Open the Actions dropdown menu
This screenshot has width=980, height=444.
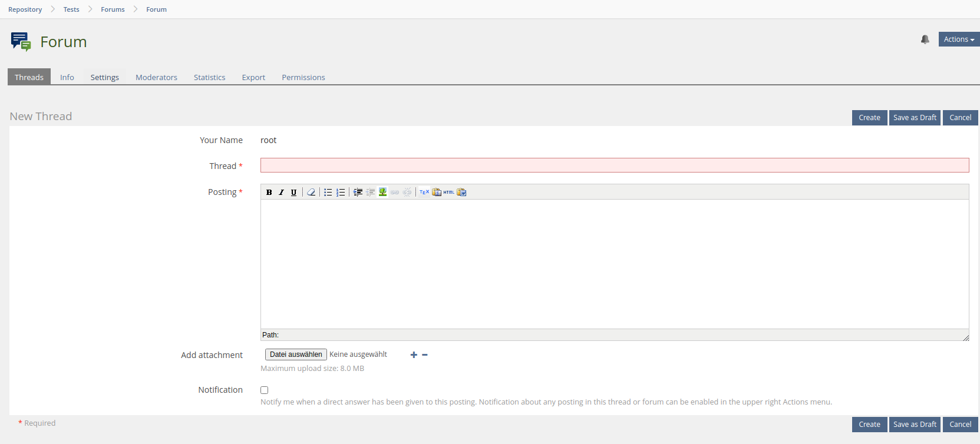[959, 39]
